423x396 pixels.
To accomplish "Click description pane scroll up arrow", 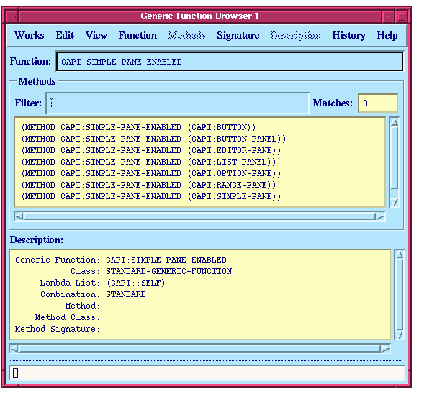I will point(400,255).
